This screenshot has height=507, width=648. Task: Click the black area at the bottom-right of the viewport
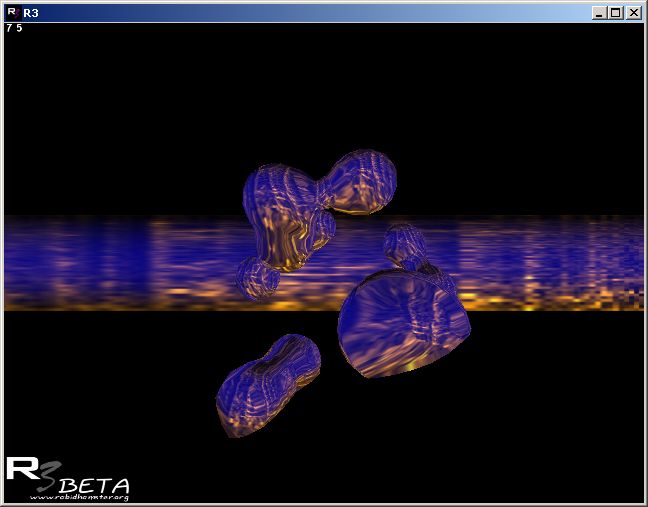pyautogui.click(x=560, y=440)
